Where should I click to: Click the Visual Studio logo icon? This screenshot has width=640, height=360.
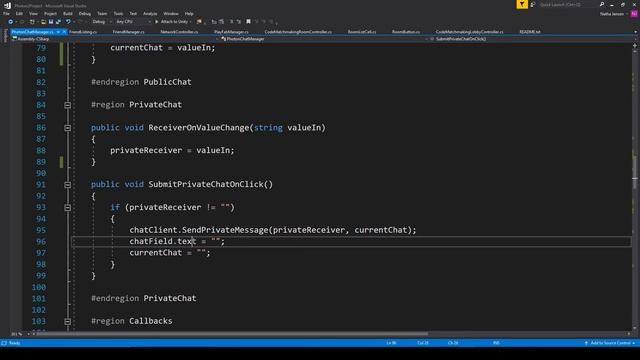click(7, 5)
